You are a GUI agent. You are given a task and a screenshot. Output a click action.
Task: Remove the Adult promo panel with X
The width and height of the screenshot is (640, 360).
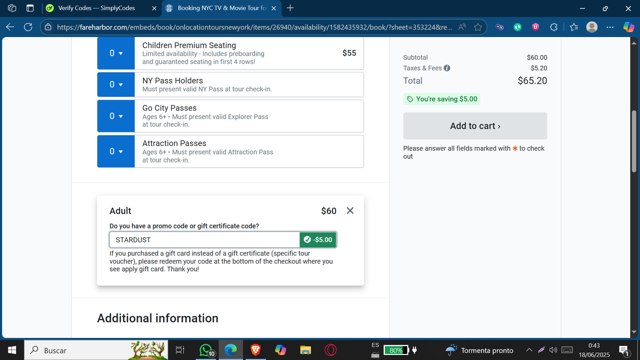(350, 211)
